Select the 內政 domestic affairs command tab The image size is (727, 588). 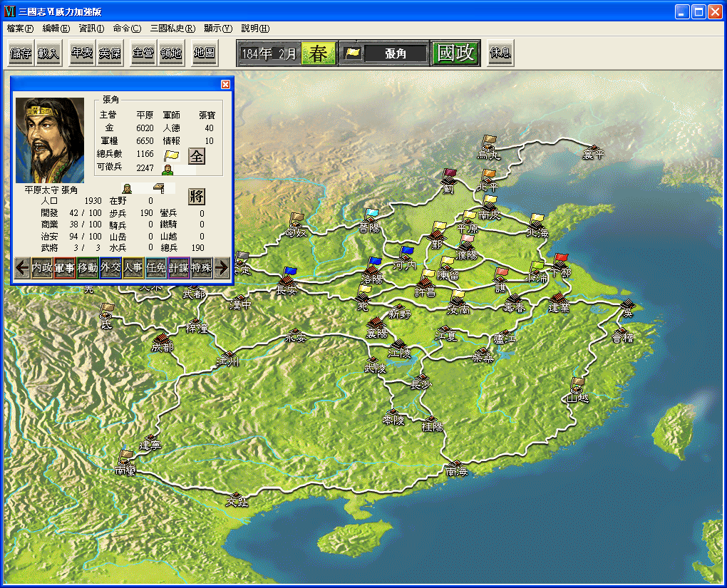click(42, 267)
